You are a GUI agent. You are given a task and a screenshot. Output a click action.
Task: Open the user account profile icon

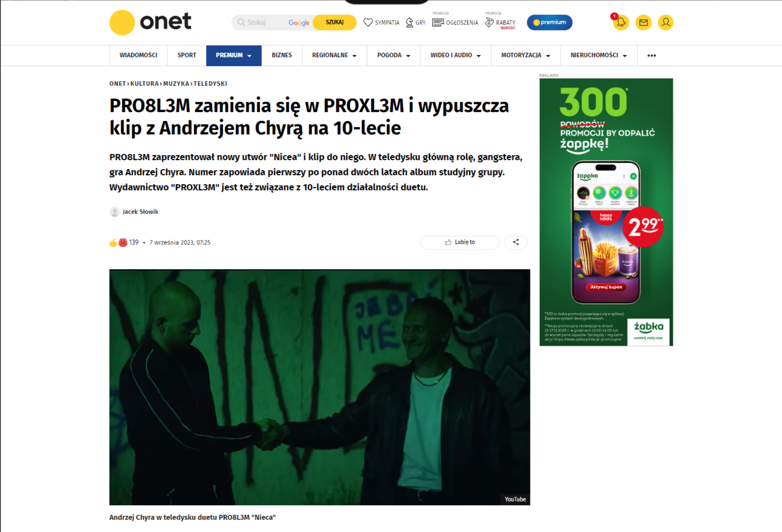(665, 22)
